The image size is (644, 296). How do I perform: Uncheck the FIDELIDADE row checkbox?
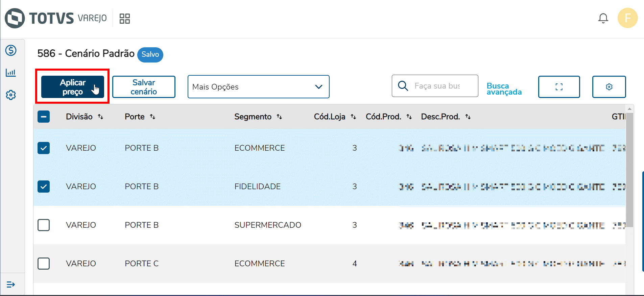[x=44, y=187]
